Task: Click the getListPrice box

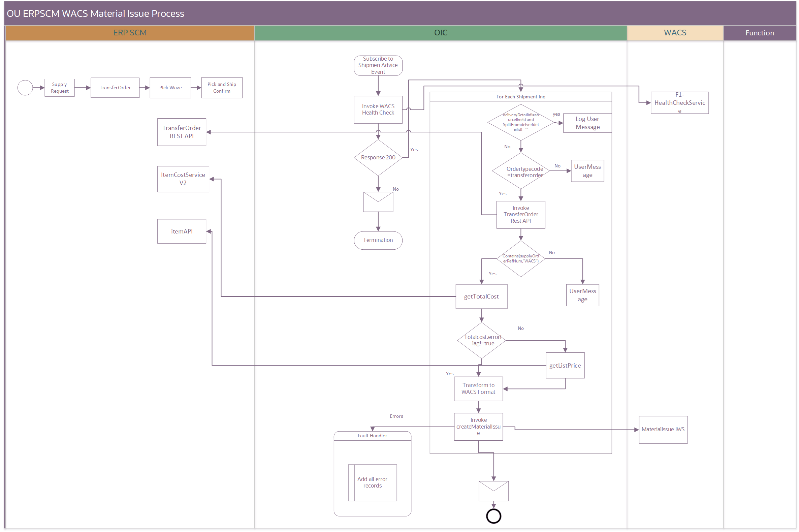Action: pos(565,366)
